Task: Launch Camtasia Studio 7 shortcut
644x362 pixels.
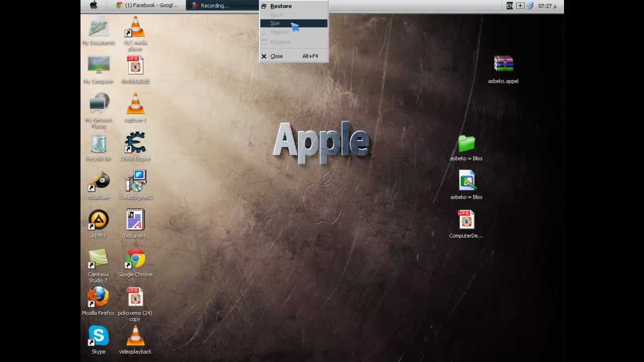Action: 99,266
